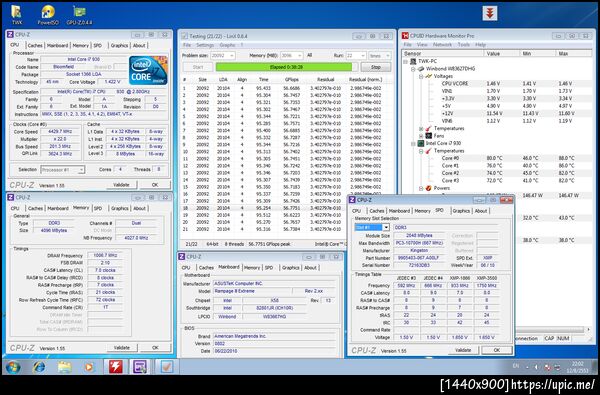Image resolution: width=600 pixels, height=395 pixels.
Task: Open the Windows Start orb
Action: point(13,367)
